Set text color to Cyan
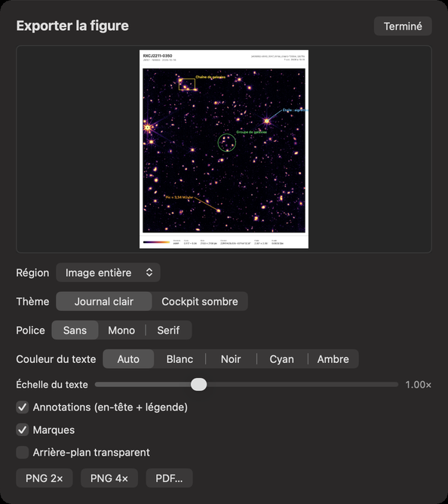 282,358
